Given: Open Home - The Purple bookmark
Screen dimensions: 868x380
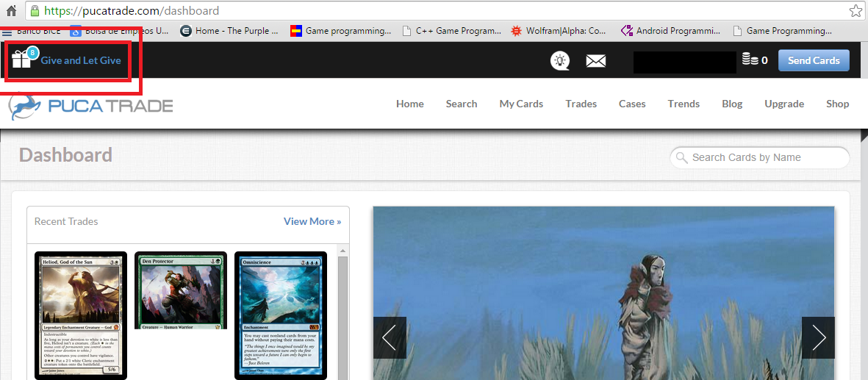Looking at the screenshot, I should [230, 31].
